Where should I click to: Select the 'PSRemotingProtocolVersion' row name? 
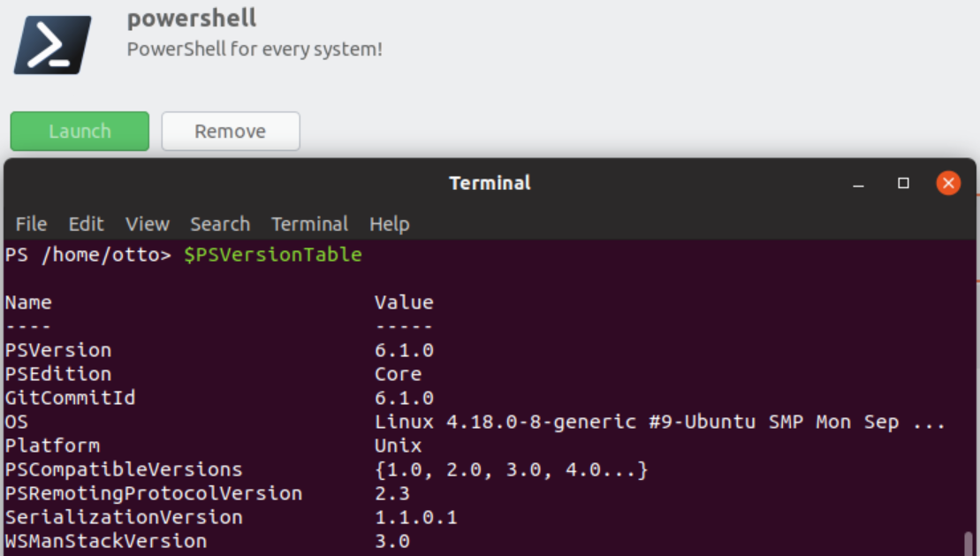(154, 493)
